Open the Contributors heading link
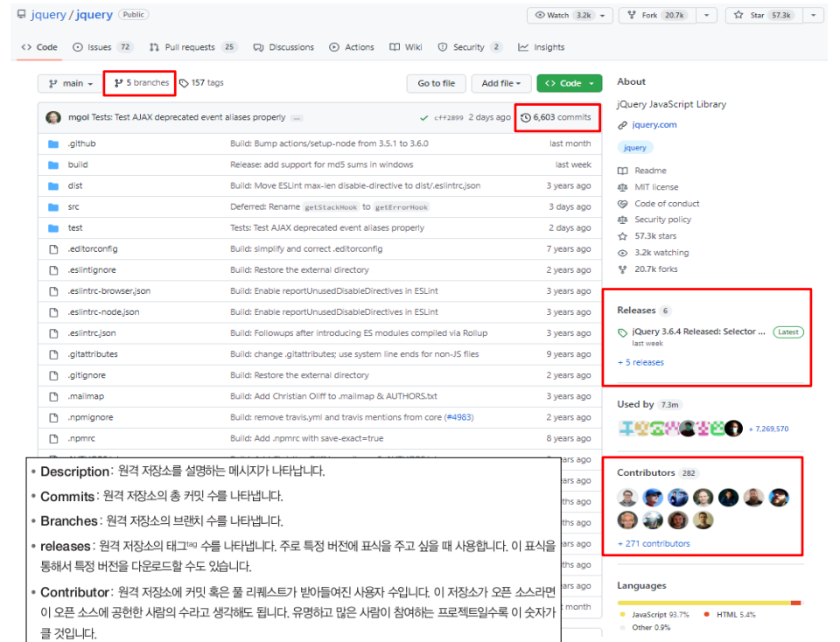Viewport: 840px width, 642px height. [657, 473]
